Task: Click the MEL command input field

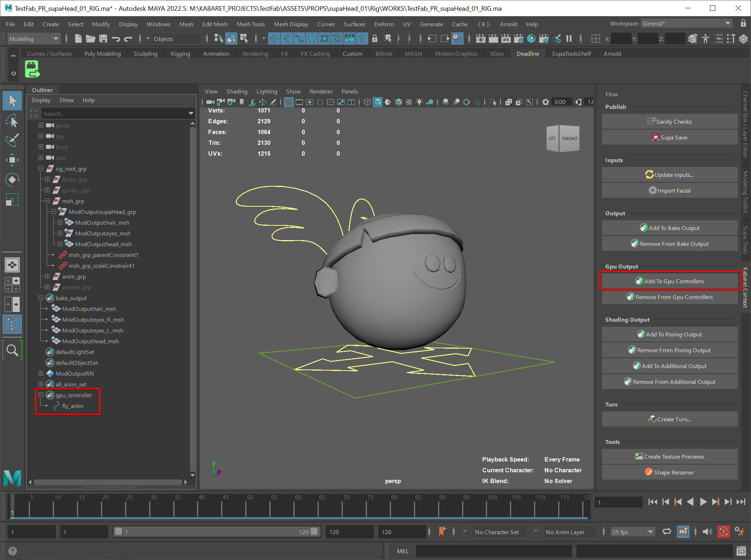Action: (493, 551)
